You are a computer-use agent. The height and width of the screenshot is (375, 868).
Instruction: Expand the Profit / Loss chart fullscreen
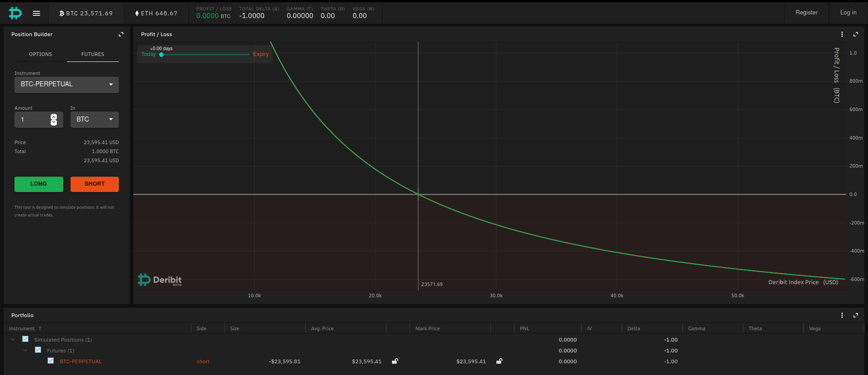pos(855,34)
